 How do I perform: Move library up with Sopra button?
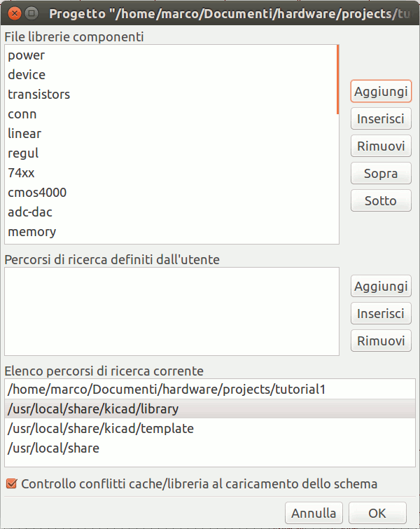[x=381, y=173]
